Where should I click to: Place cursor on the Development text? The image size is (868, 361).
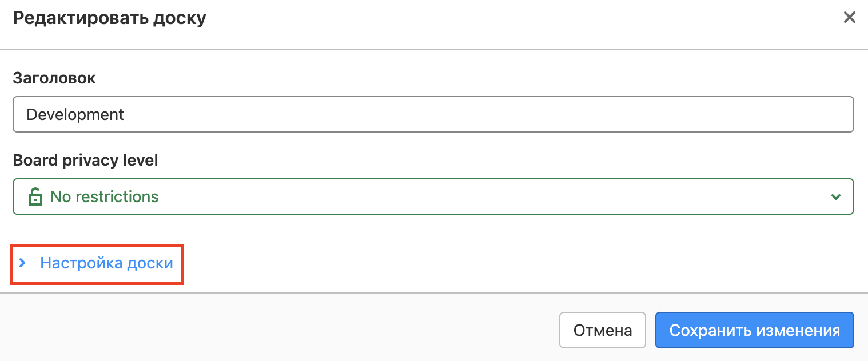(x=75, y=114)
